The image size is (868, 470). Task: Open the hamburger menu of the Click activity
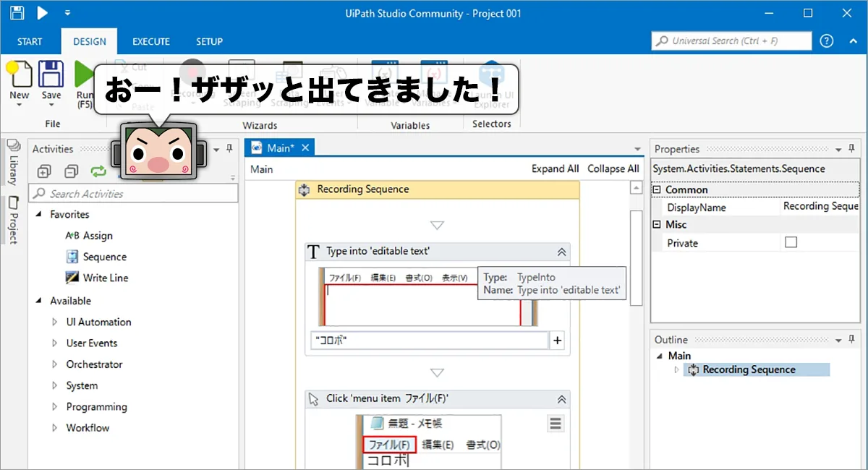[556, 423]
